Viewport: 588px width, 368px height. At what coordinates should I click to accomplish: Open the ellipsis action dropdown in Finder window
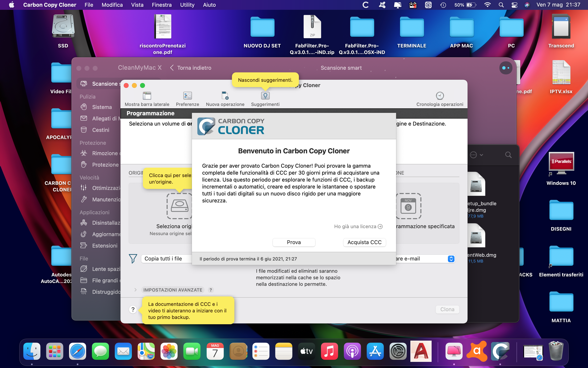tap(476, 155)
